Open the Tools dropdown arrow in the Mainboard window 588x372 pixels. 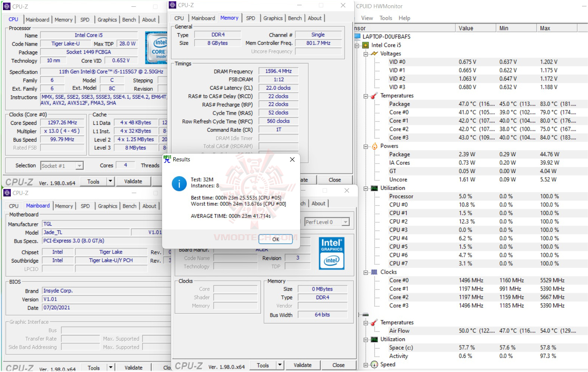tap(111, 368)
